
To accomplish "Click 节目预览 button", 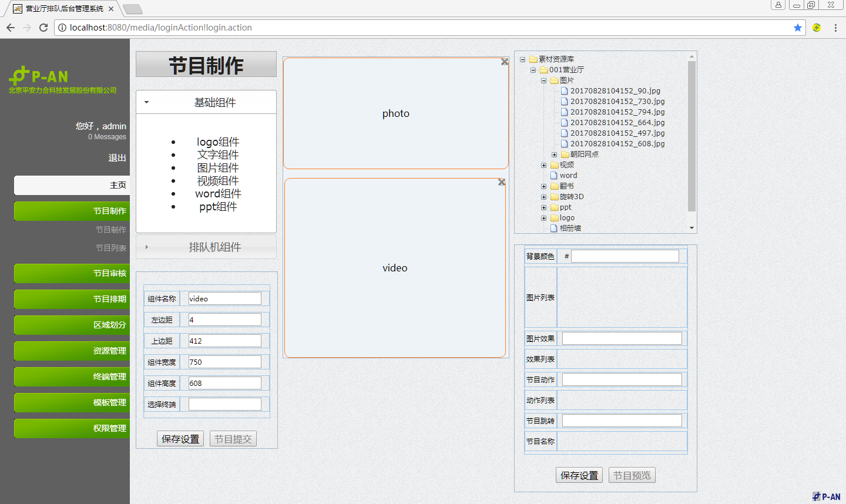I will pyautogui.click(x=632, y=475).
